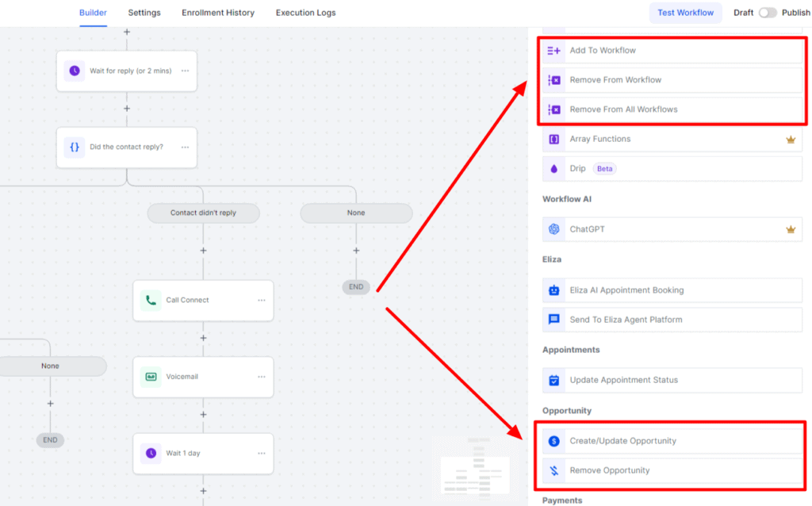Open options menu for Call Connect node
This screenshot has width=812, height=506.
[x=262, y=301]
